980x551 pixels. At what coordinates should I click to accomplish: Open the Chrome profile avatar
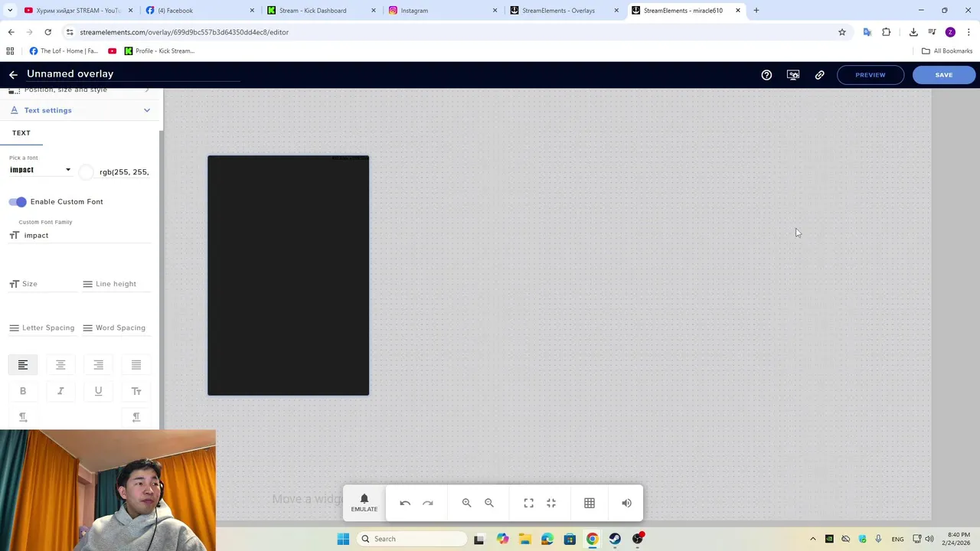[x=950, y=32]
